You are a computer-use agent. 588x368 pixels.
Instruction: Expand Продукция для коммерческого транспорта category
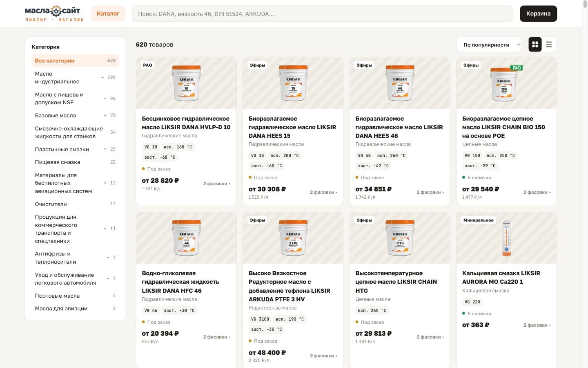105,229
